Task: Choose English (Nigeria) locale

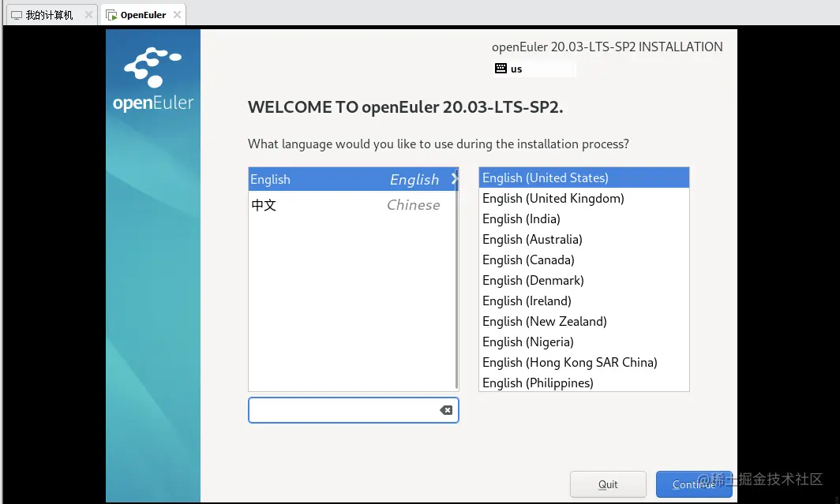Action: 584,342
